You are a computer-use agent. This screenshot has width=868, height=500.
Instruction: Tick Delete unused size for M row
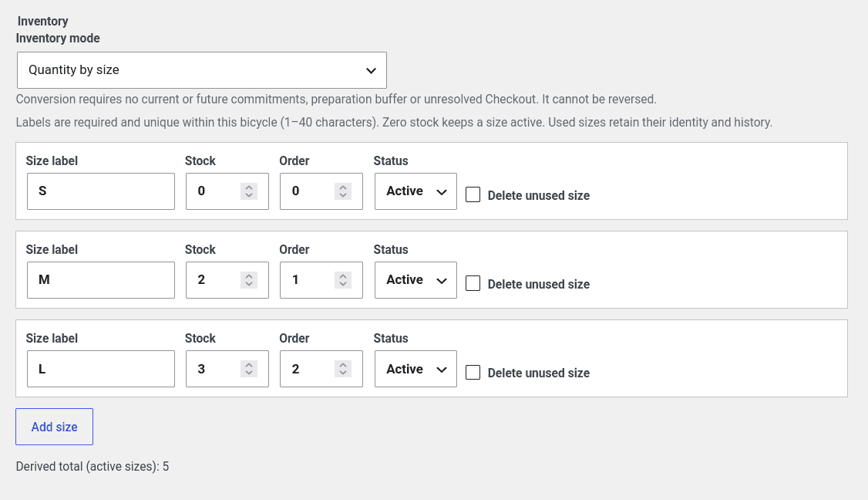473,283
